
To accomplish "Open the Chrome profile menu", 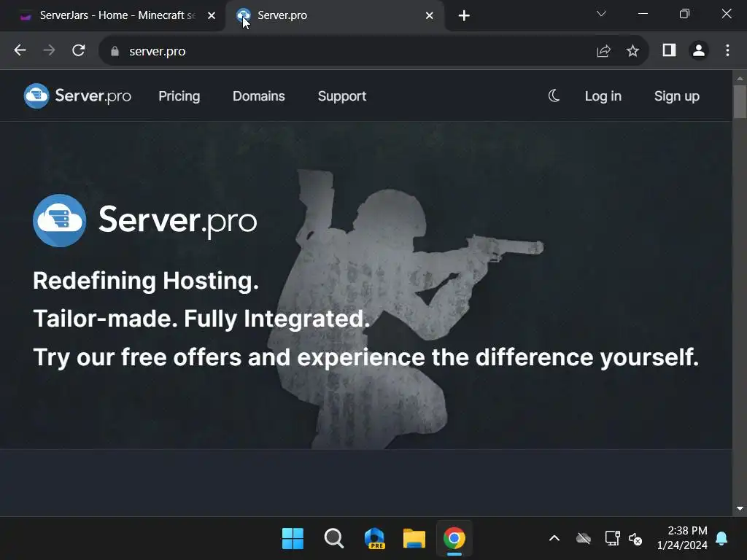I will pyautogui.click(x=699, y=50).
